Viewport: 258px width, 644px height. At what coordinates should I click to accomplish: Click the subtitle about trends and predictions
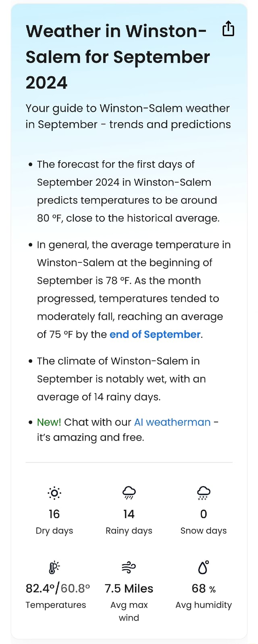click(x=127, y=116)
